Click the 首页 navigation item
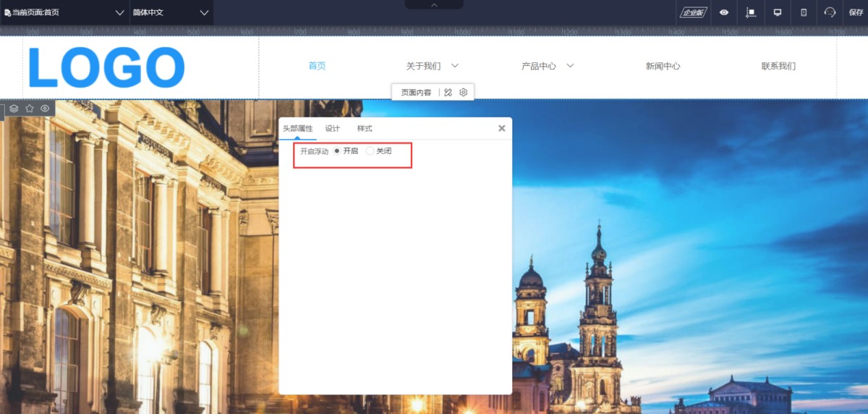Screen dimensions: 868x414 click(x=317, y=66)
